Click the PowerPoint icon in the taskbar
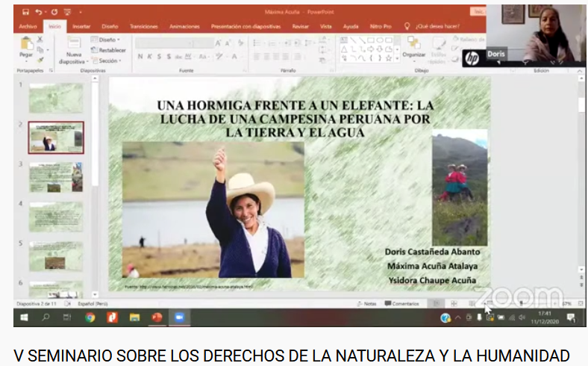This screenshot has height=366, width=588. [x=157, y=317]
